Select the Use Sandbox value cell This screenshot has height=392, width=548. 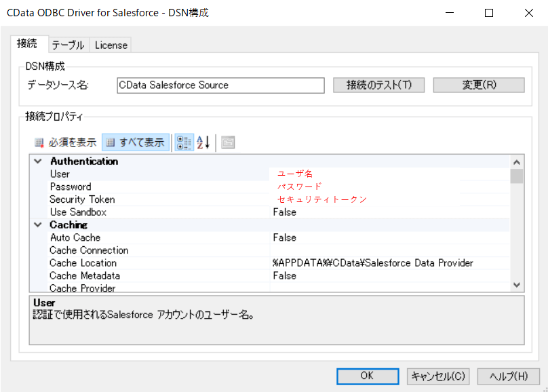[x=389, y=212]
